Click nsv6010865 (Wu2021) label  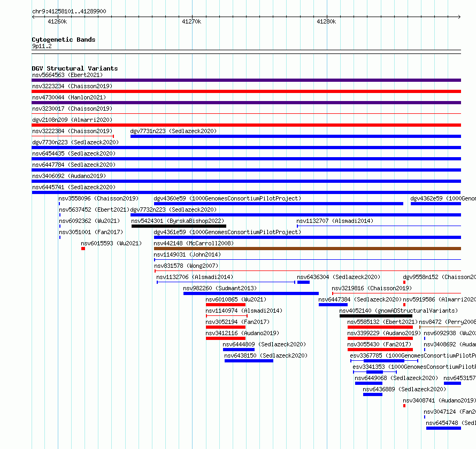236,299
